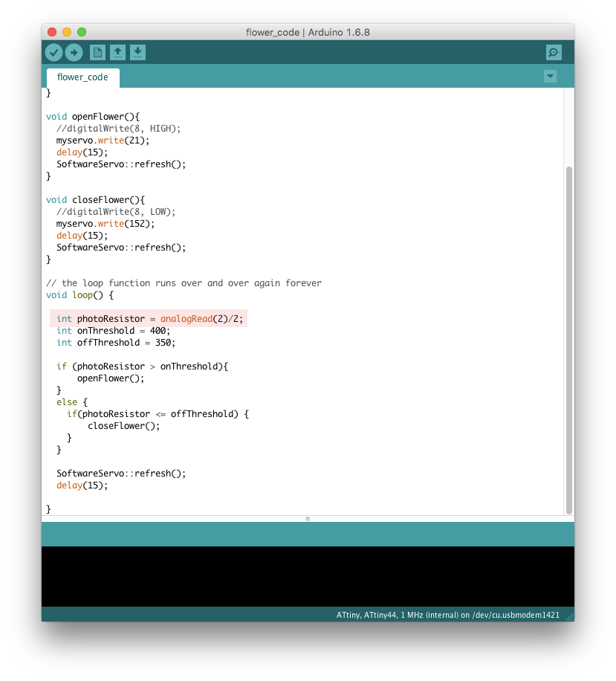
Task: Click the 'void closeFlower(){' line
Action: (x=96, y=200)
